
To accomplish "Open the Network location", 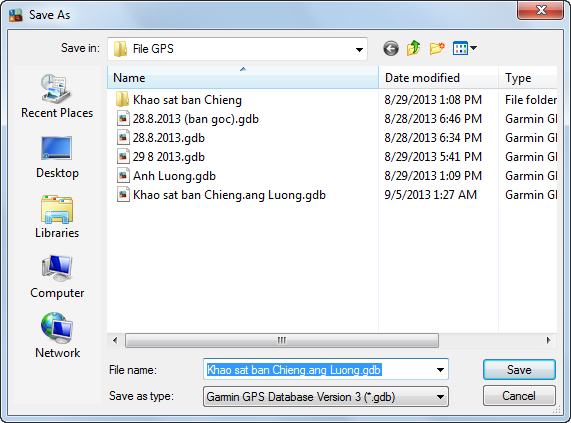I will 57,336.
